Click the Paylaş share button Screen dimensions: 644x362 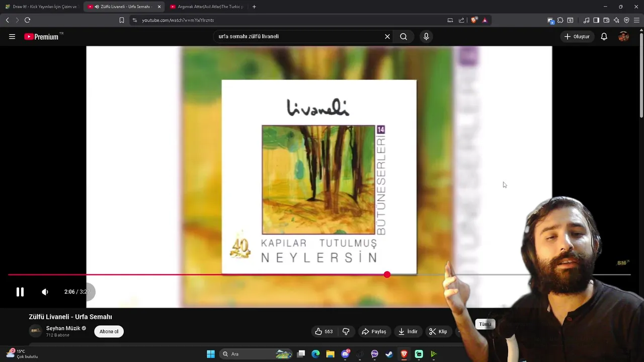click(x=374, y=331)
